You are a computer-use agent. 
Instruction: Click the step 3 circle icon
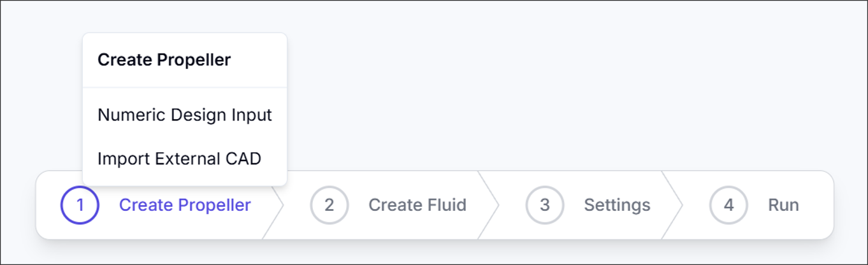coord(544,205)
